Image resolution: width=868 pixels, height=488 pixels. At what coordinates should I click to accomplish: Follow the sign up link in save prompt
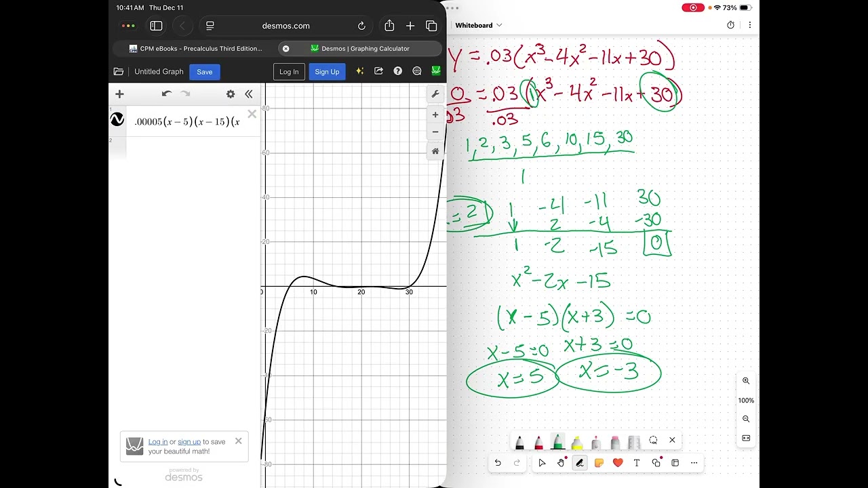(189, 442)
